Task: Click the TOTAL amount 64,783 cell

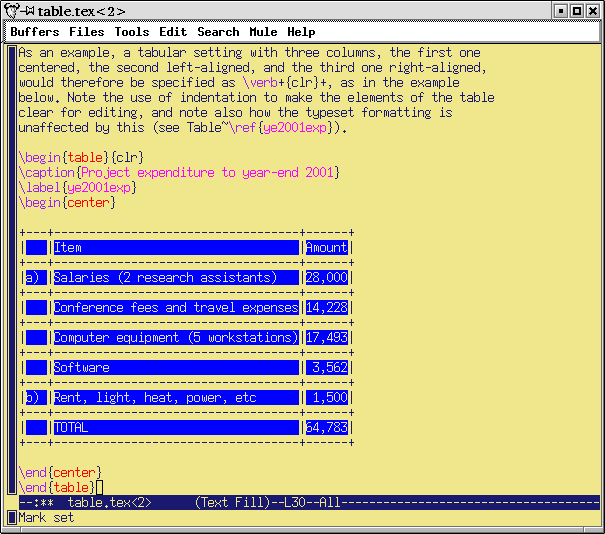Action: pyautogui.click(x=327, y=428)
